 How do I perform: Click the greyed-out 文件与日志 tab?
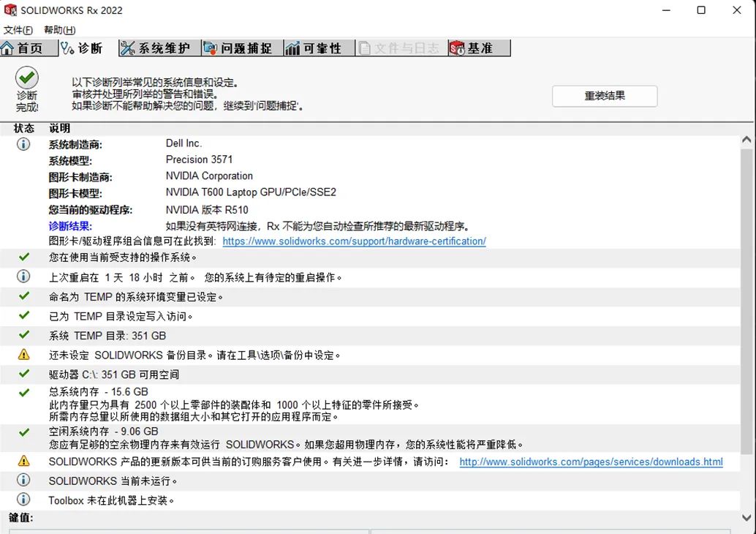pos(401,48)
